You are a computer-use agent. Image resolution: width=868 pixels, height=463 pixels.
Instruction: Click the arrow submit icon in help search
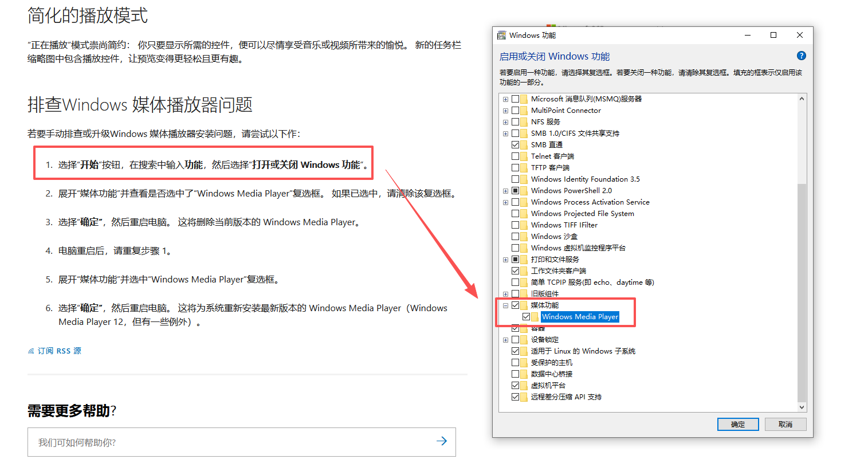point(442,441)
